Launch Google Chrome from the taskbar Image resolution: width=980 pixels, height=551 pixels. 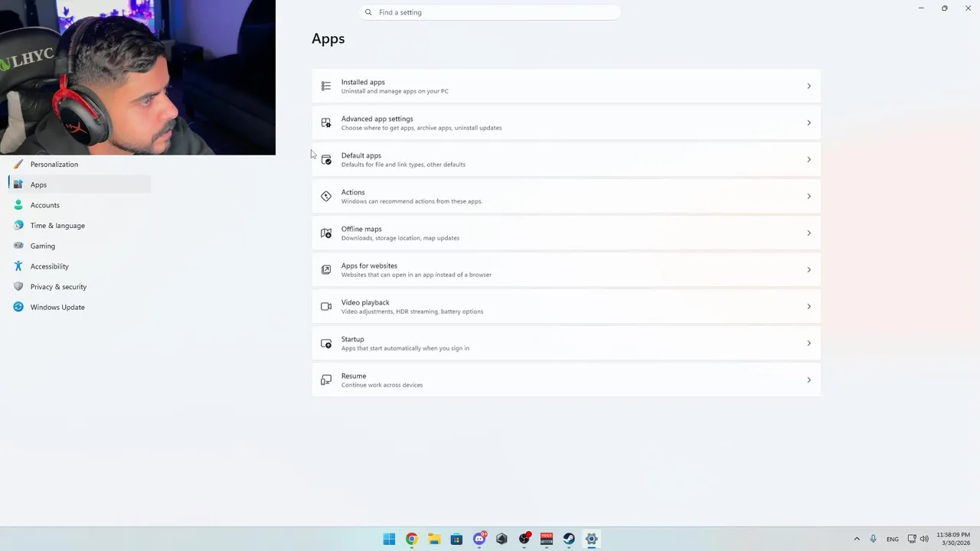pyautogui.click(x=411, y=539)
